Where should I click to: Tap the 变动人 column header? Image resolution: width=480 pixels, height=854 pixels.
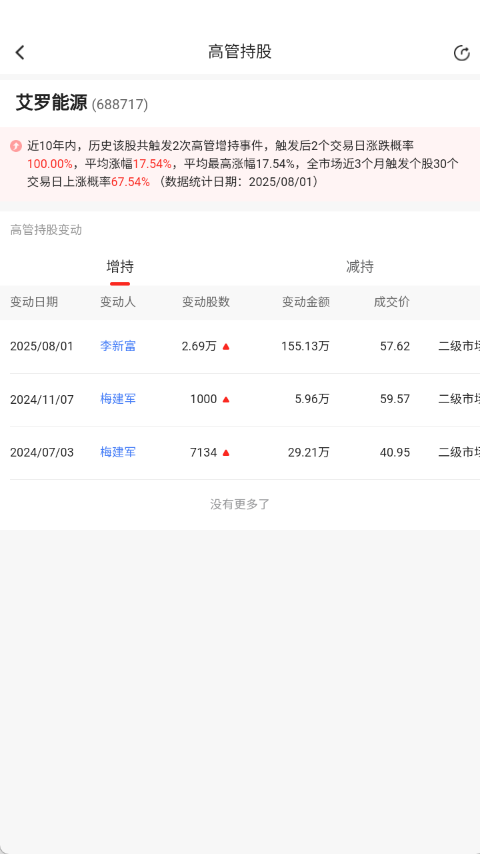118,302
